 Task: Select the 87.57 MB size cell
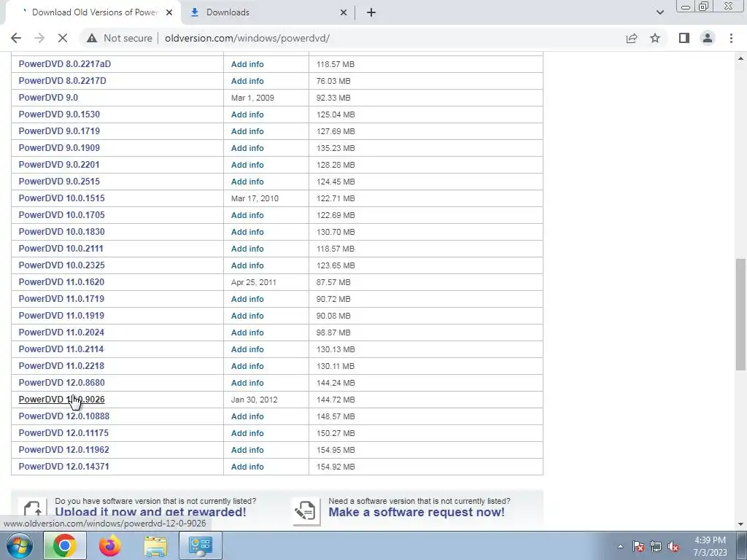coord(333,282)
